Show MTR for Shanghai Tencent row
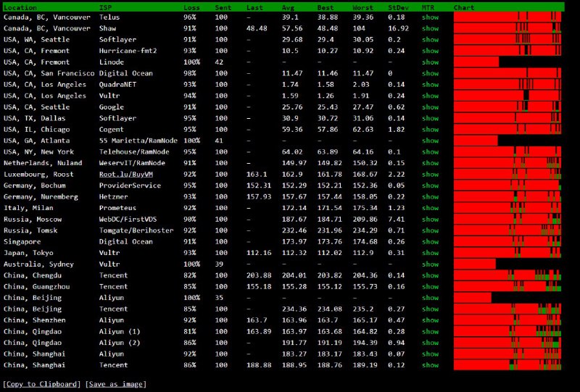The height and width of the screenshot is (392, 580). click(x=430, y=365)
